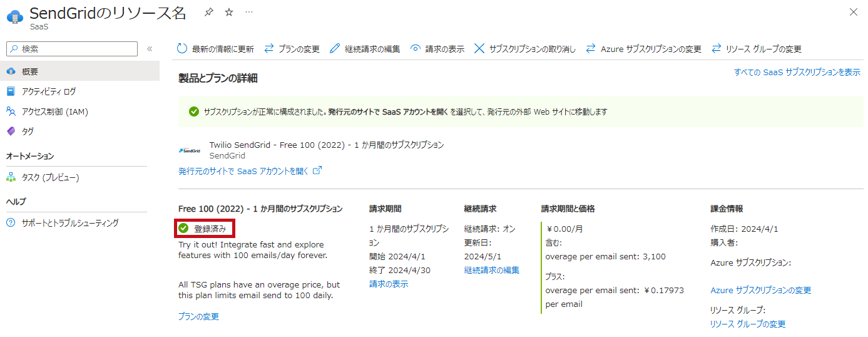Click the purple tag icon

click(11, 132)
